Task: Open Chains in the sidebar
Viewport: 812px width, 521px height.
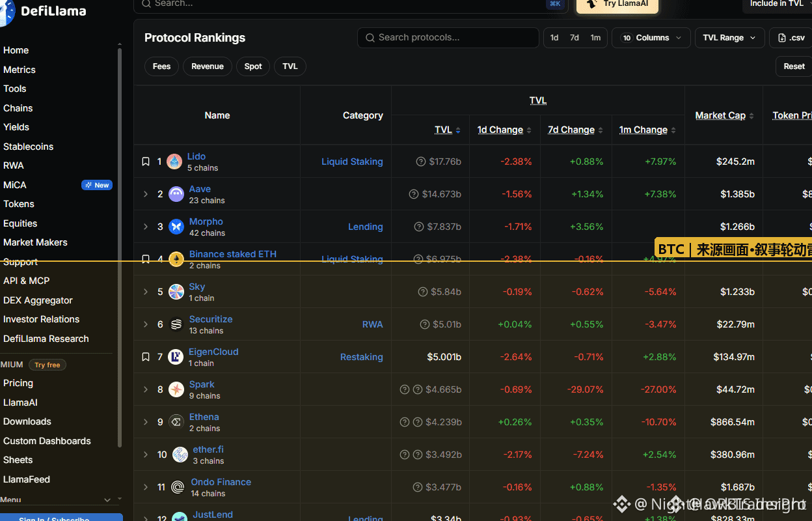Action: [18, 108]
